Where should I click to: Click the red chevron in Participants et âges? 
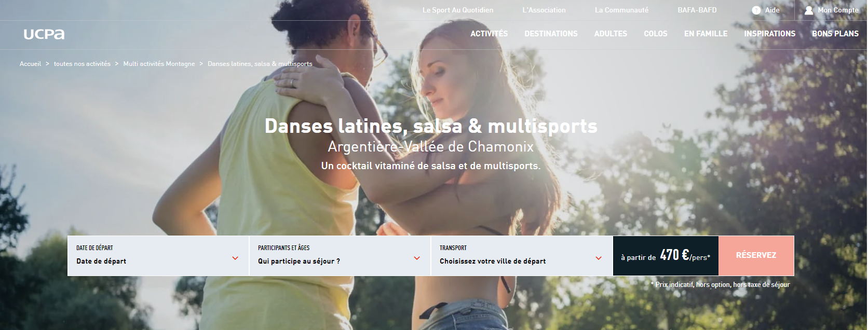coord(417,258)
